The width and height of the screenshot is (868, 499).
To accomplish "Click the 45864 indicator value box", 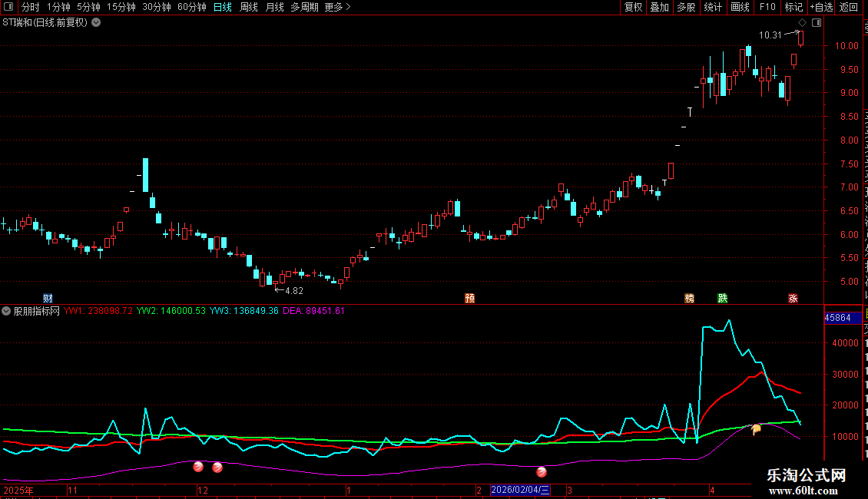I will coord(843,318).
